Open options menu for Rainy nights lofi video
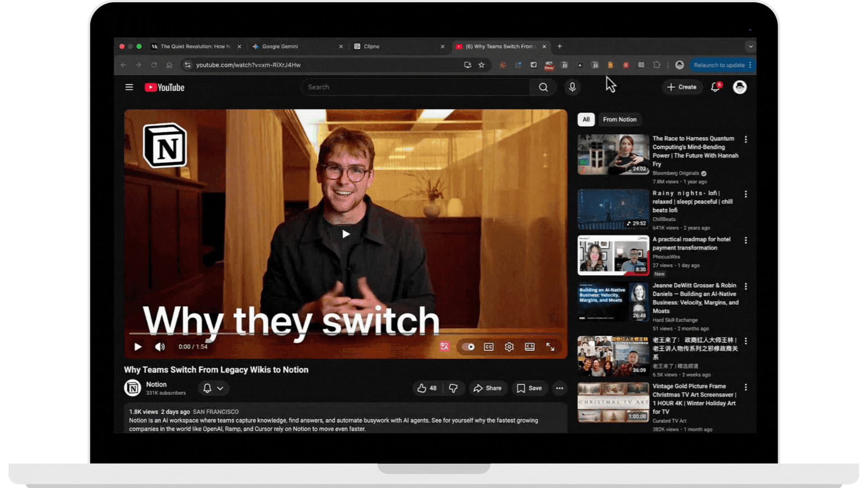The height and width of the screenshot is (488, 868). [745, 194]
